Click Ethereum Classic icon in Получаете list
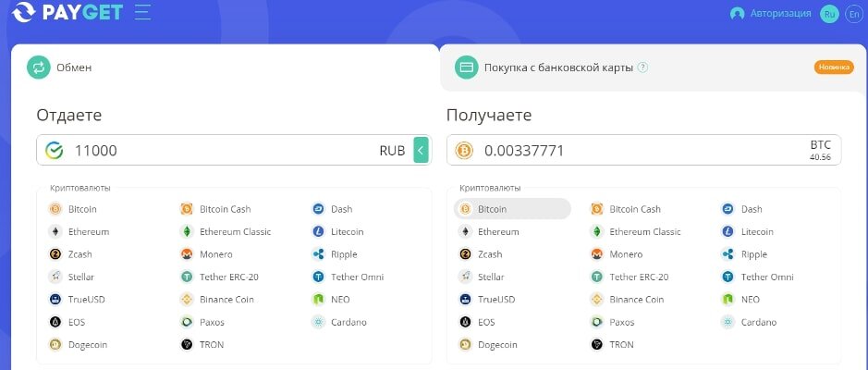The image size is (868, 370). [597, 231]
